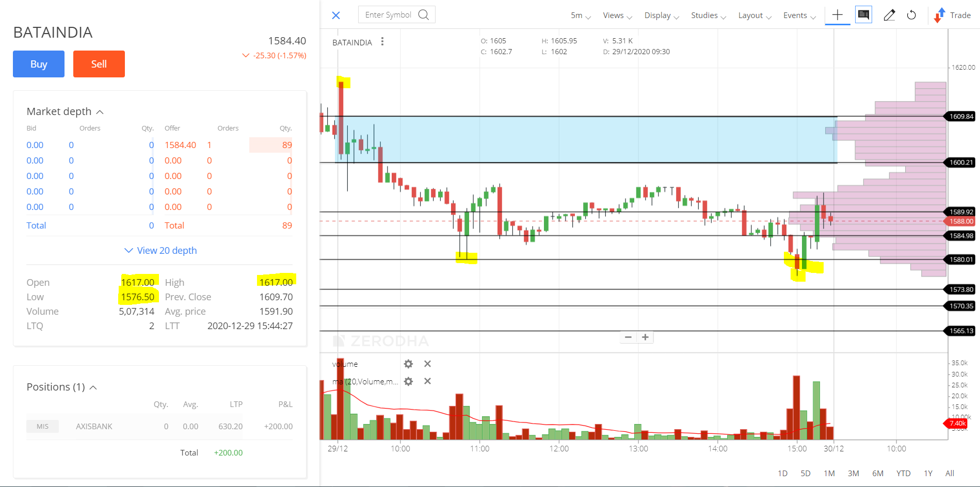Select the 5D range

[806, 474]
